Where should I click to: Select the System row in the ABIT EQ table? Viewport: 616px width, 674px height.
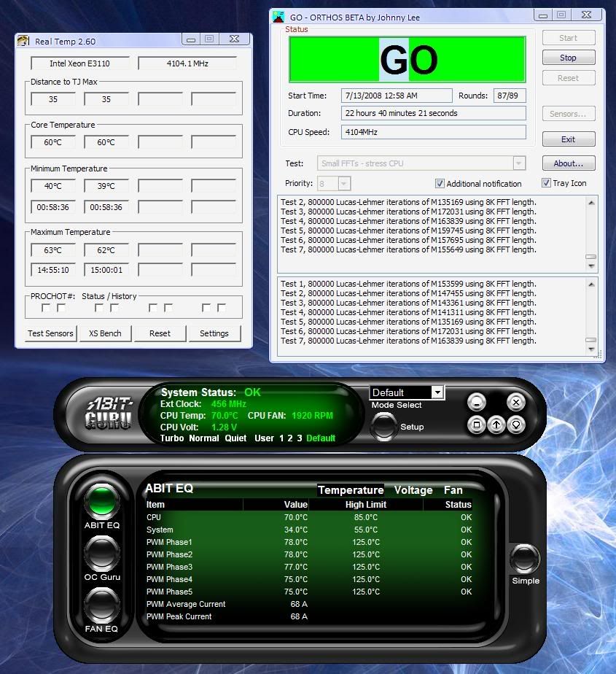pos(309,530)
